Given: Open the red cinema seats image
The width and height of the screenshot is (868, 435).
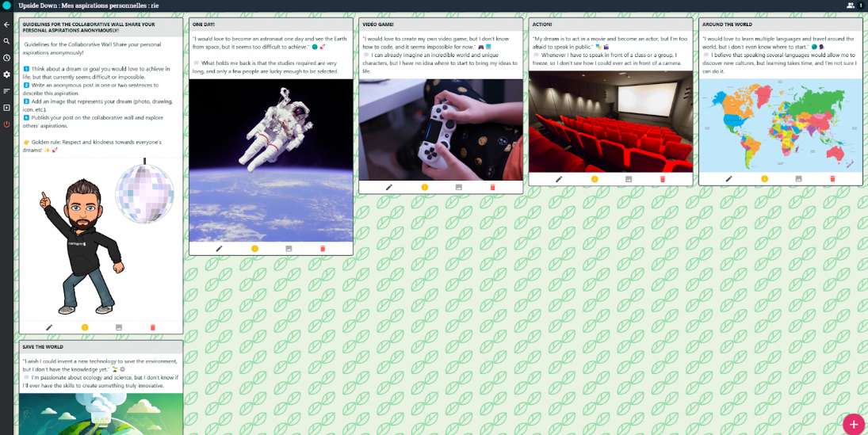Looking at the screenshot, I should coord(610,122).
